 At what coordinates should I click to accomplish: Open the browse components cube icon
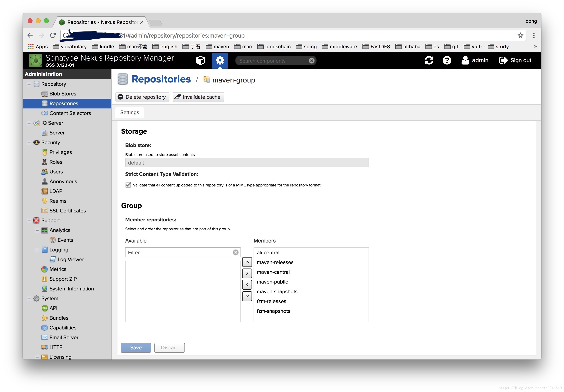point(201,60)
